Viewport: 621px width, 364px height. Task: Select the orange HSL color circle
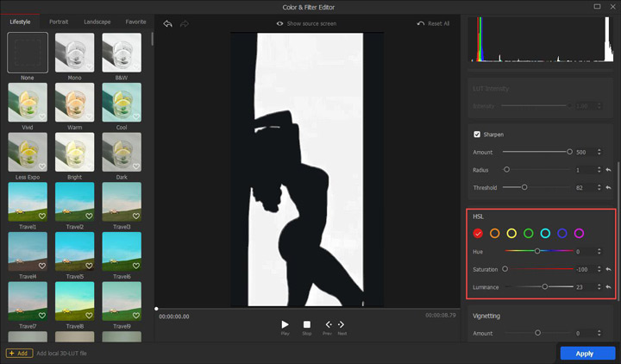coord(495,233)
